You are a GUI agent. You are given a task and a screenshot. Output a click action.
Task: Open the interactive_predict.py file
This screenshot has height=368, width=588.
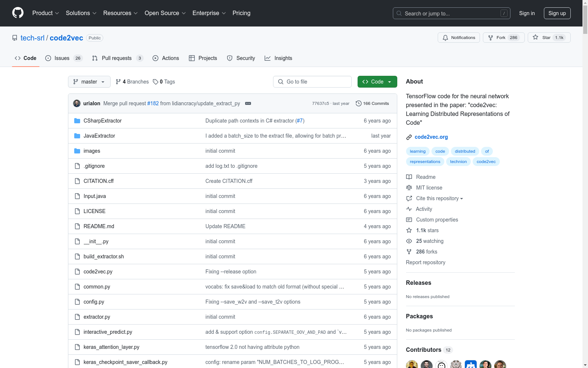coord(108,332)
